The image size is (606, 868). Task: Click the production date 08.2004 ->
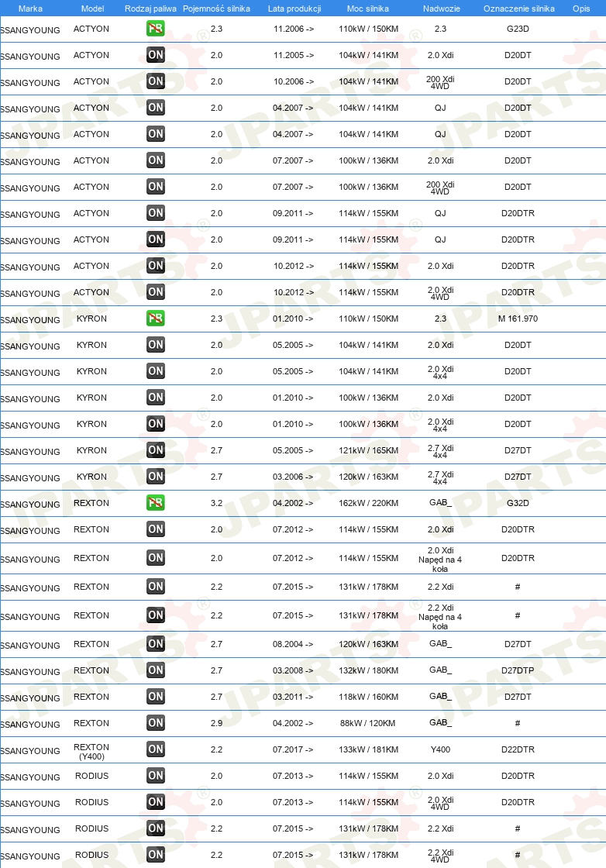click(x=293, y=644)
